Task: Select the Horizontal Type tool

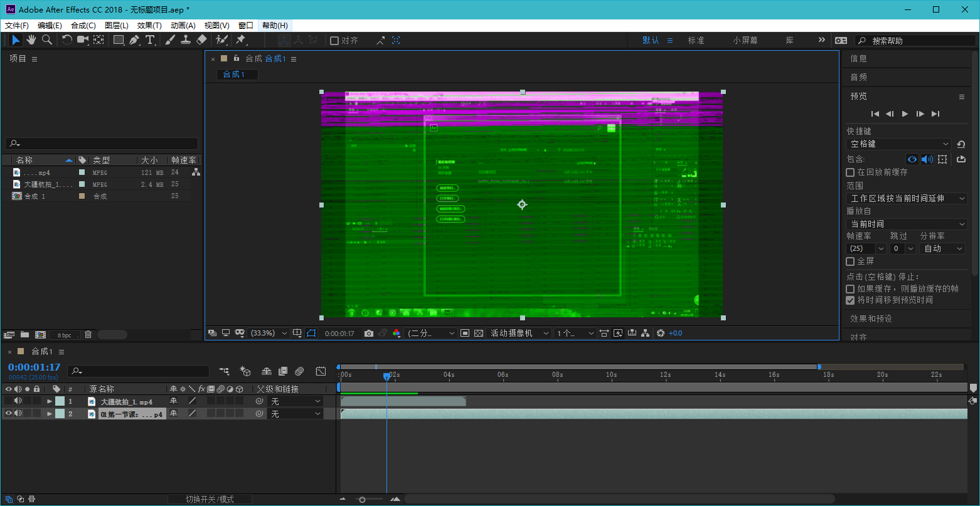Action: pos(151,40)
